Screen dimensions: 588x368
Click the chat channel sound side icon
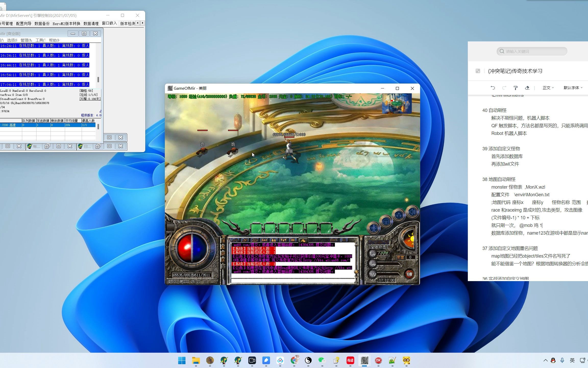coord(223,241)
